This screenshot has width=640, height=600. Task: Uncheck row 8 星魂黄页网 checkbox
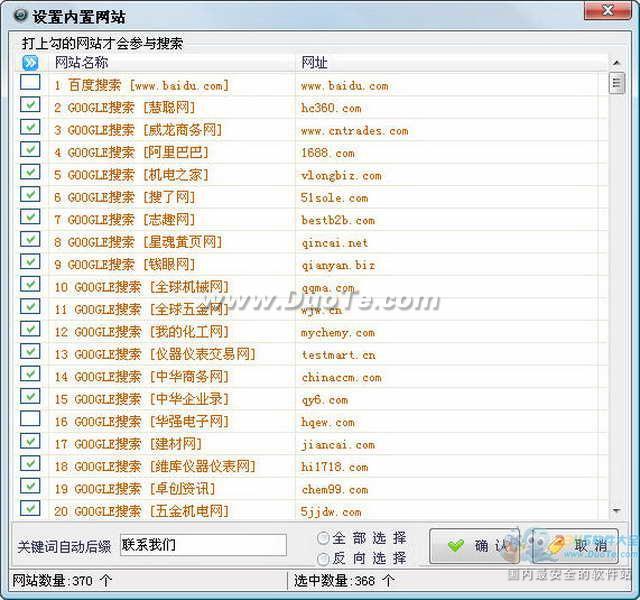(x=30, y=239)
